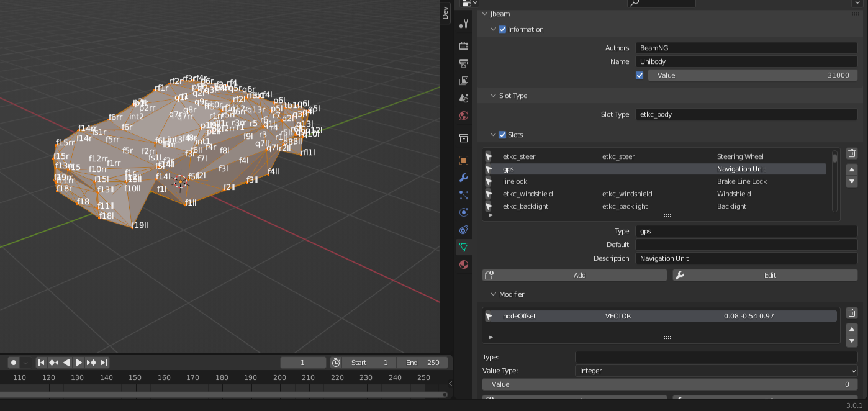The height and width of the screenshot is (411, 868).
Task: Delete the selected slot with trash icon
Action: [x=852, y=153]
